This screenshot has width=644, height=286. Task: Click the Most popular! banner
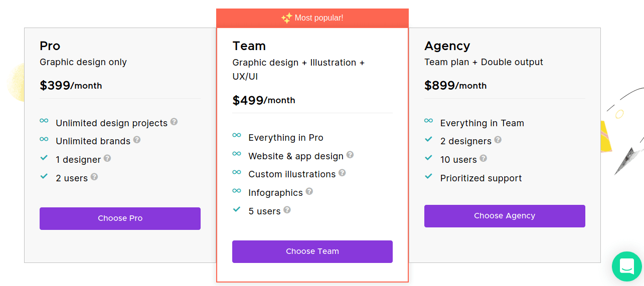pyautogui.click(x=312, y=18)
